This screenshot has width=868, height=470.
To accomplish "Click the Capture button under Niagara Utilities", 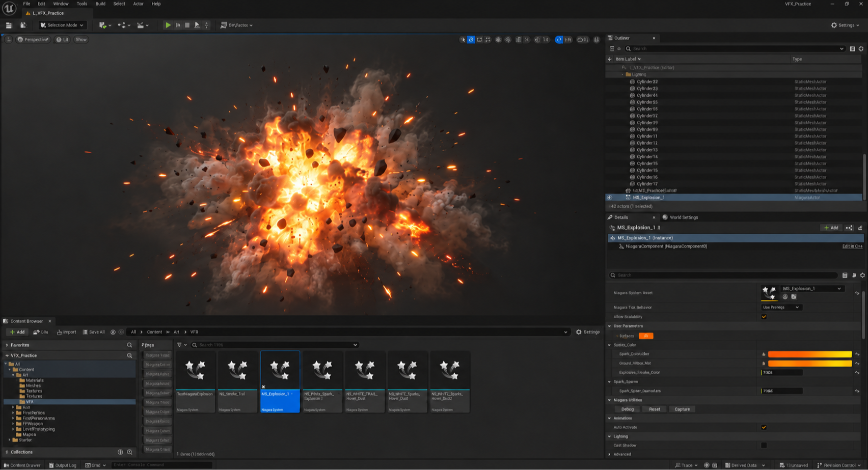I will tap(682, 409).
